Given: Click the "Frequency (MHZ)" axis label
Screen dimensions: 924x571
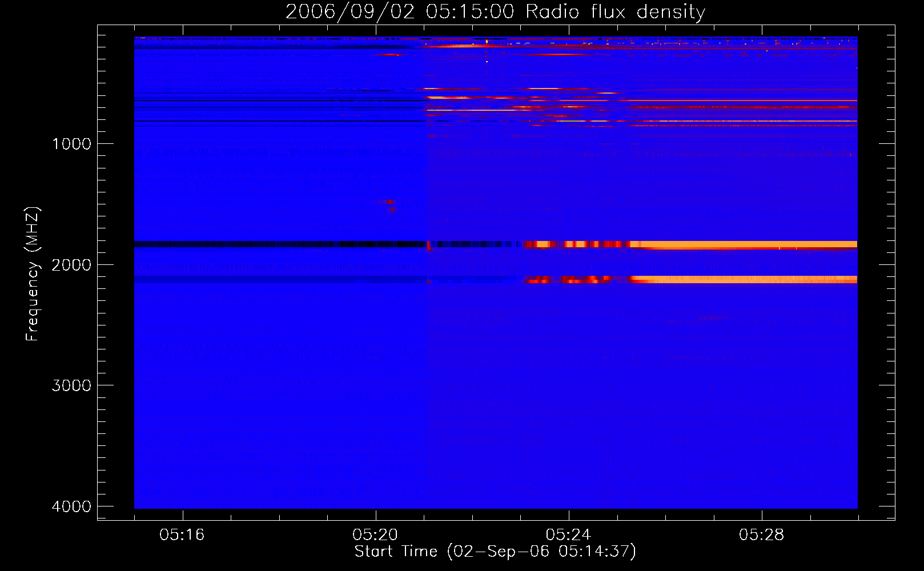Looking at the screenshot, I should tap(33, 274).
